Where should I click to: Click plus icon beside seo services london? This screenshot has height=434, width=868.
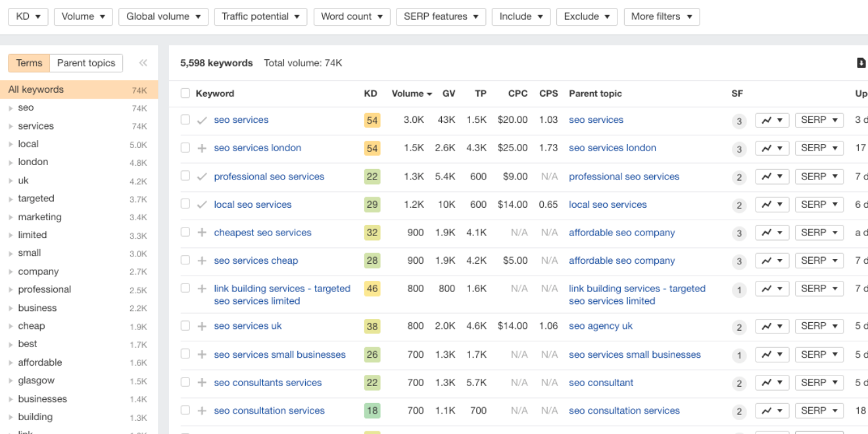203,148
